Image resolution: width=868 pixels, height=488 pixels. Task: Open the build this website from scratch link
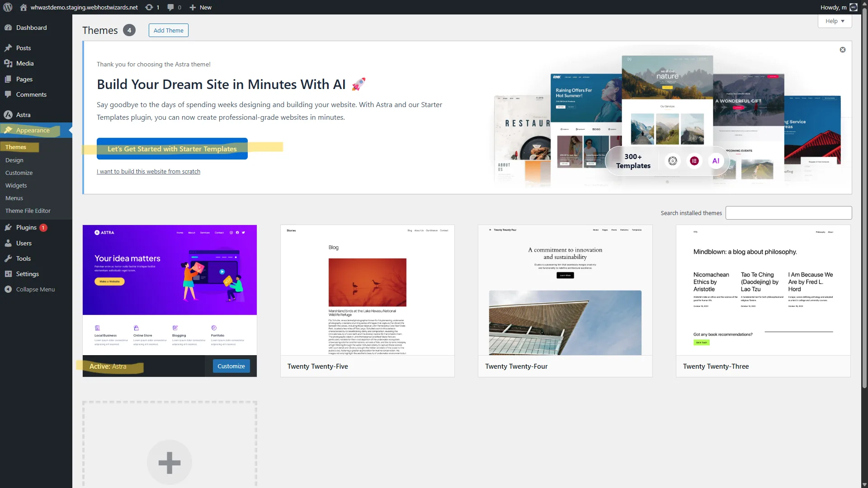pos(148,171)
